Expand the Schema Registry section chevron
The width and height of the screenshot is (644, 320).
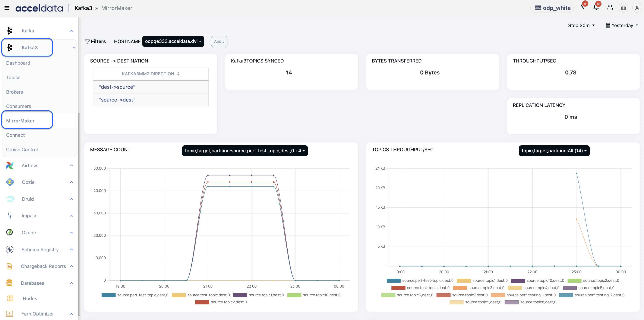(72, 249)
